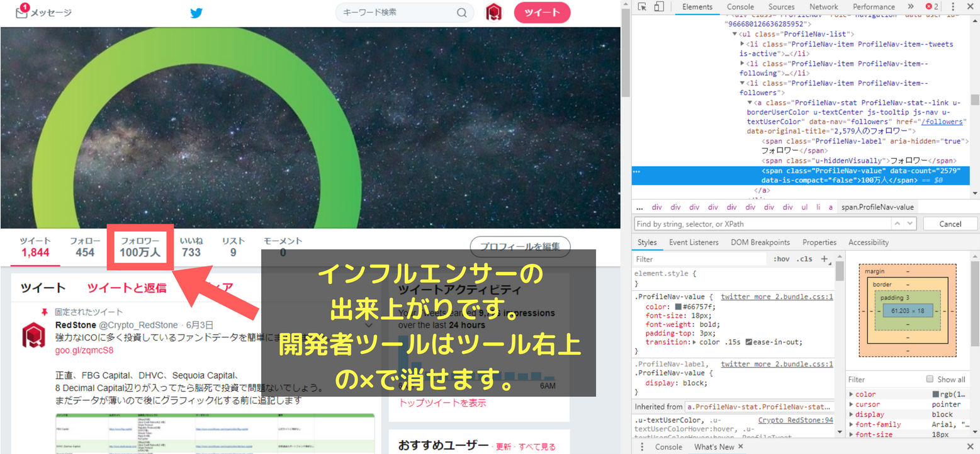The image size is (980, 454).
Task: Open the messages envelope icon
Action: (22, 12)
